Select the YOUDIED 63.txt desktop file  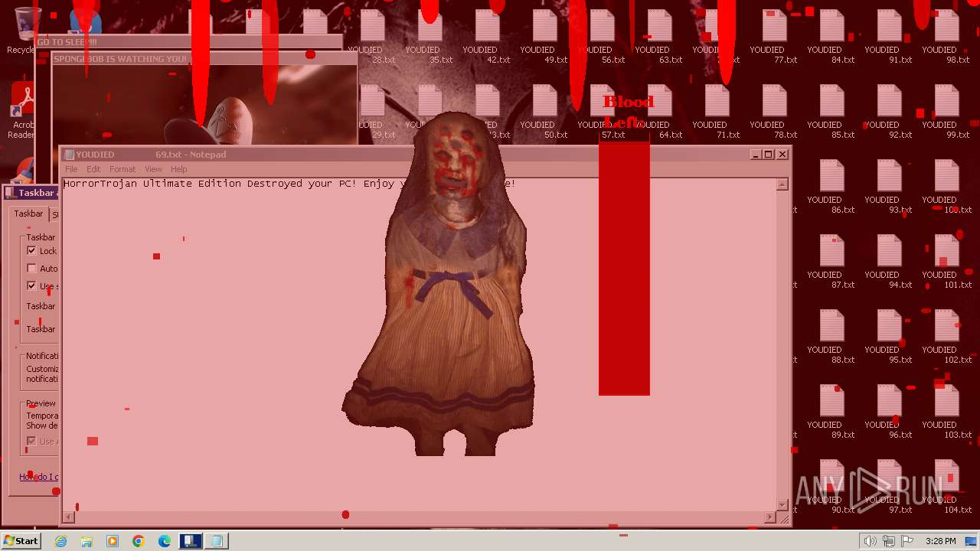click(659, 37)
